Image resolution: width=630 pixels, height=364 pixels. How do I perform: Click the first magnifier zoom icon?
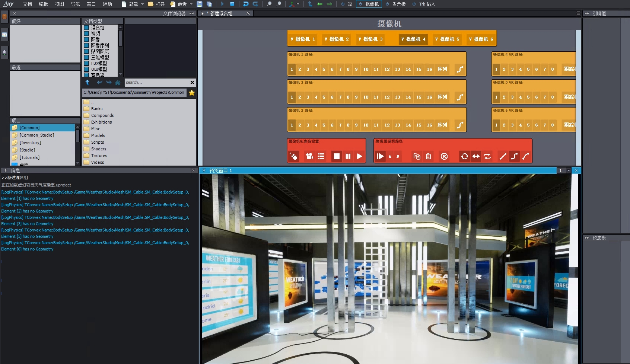tap(269, 4)
